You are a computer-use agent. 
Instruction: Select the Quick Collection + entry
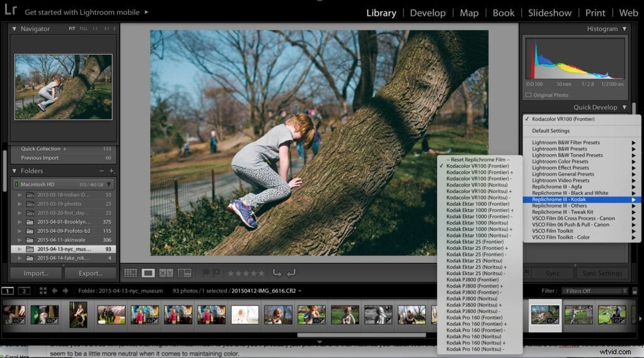tap(64, 148)
